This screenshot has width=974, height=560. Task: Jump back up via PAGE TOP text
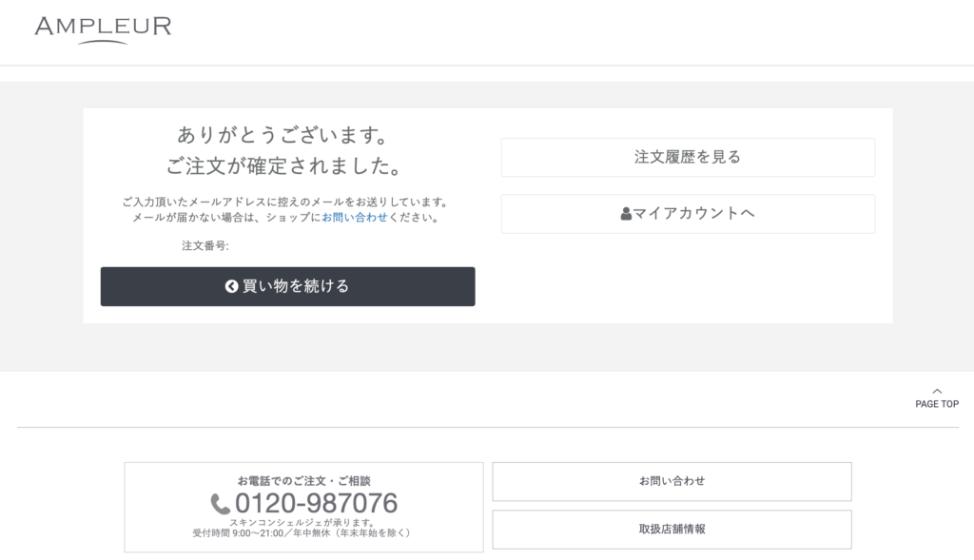pyautogui.click(x=937, y=403)
